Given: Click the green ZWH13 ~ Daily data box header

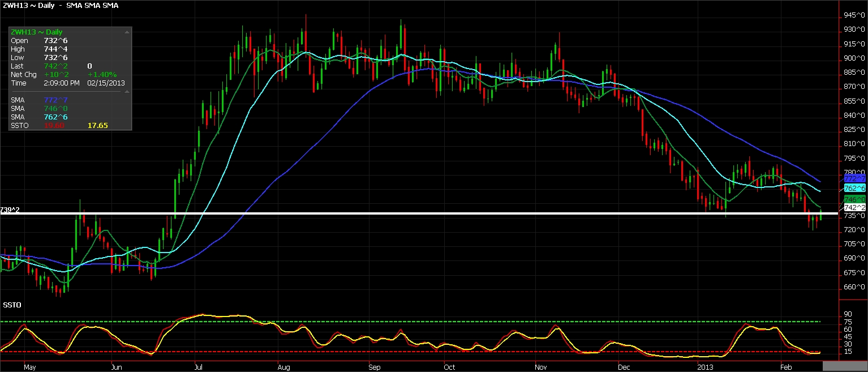Looking at the screenshot, I should pyautogui.click(x=36, y=32).
